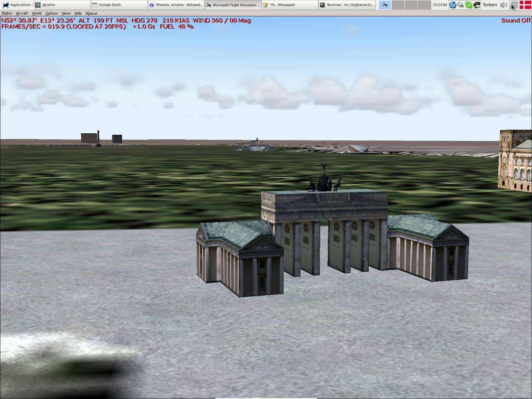This screenshot has height=399, width=532.
Task: Open the World menu
Action: [37, 13]
